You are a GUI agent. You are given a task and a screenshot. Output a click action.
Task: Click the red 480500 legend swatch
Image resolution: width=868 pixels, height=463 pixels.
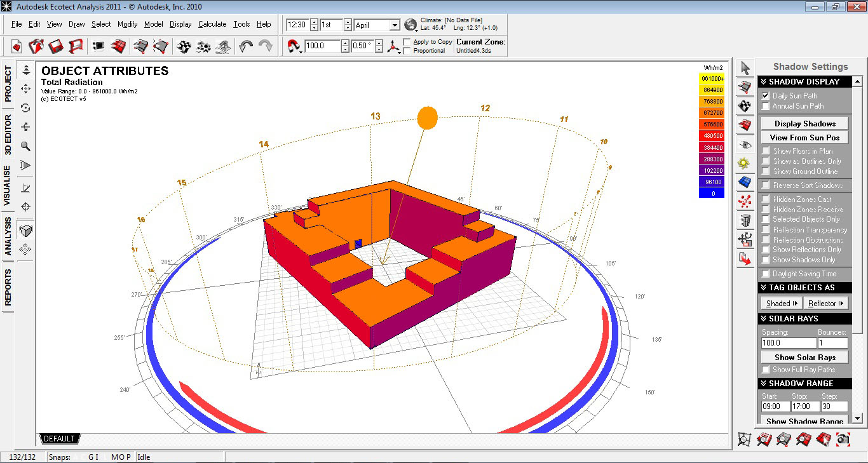point(712,136)
